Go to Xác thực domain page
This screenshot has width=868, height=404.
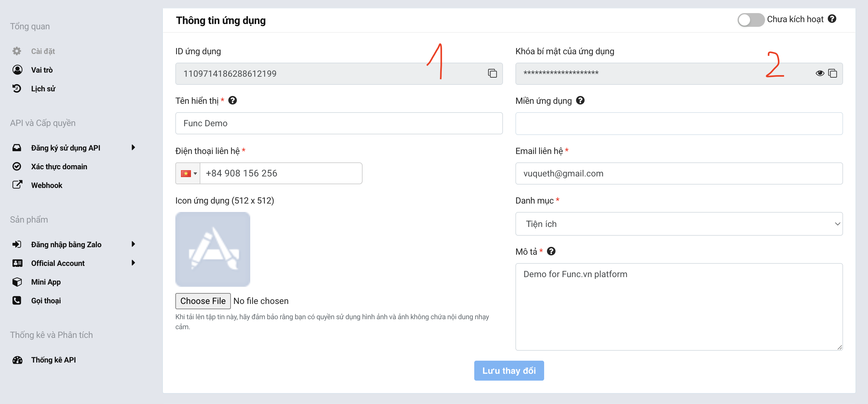click(59, 167)
